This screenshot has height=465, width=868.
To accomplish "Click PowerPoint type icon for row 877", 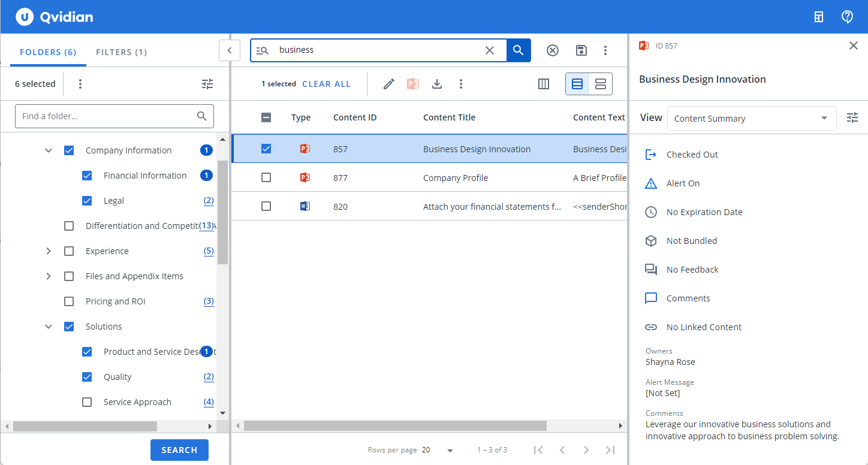I will (305, 177).
